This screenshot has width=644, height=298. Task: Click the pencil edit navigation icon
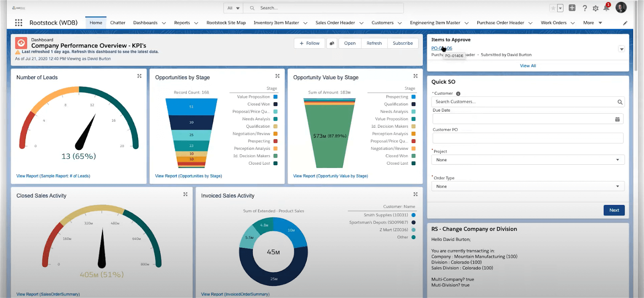[625, 23]
